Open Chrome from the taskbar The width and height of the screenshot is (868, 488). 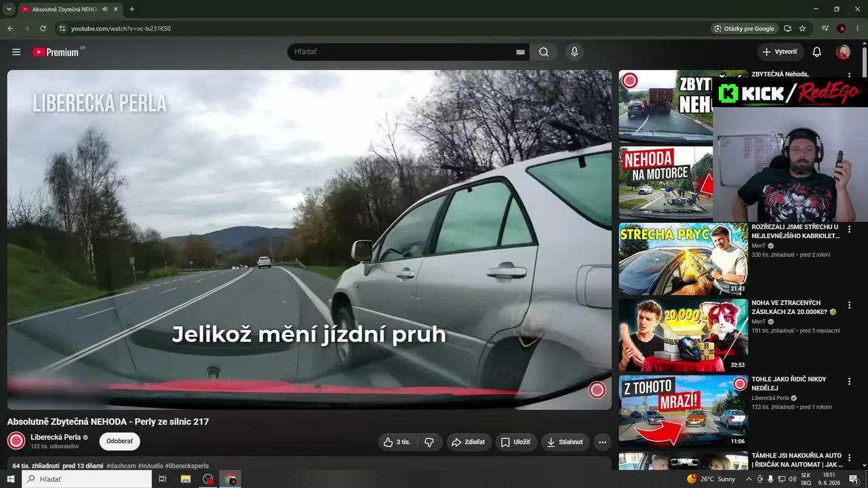point(231,479)
